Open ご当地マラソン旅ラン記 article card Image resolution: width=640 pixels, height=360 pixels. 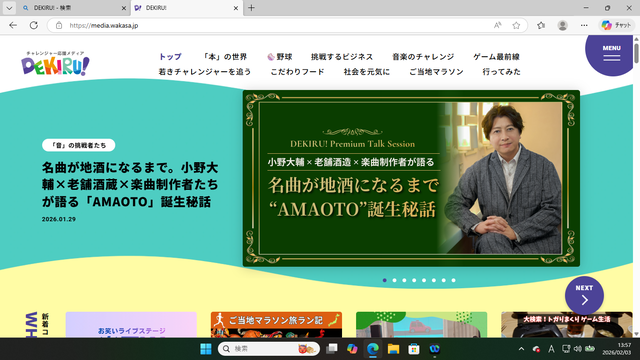pos(276,325)
